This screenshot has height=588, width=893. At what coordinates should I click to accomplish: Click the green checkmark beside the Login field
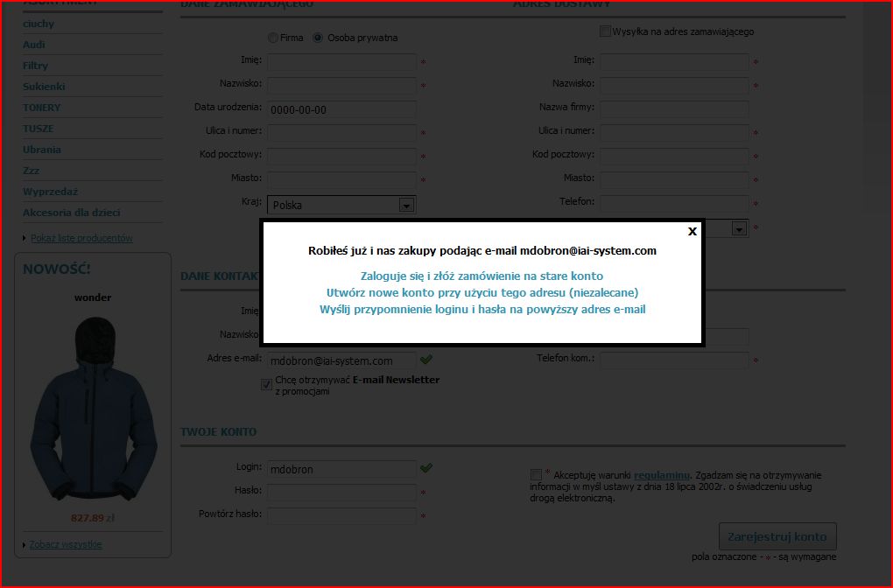pos(426,468)
